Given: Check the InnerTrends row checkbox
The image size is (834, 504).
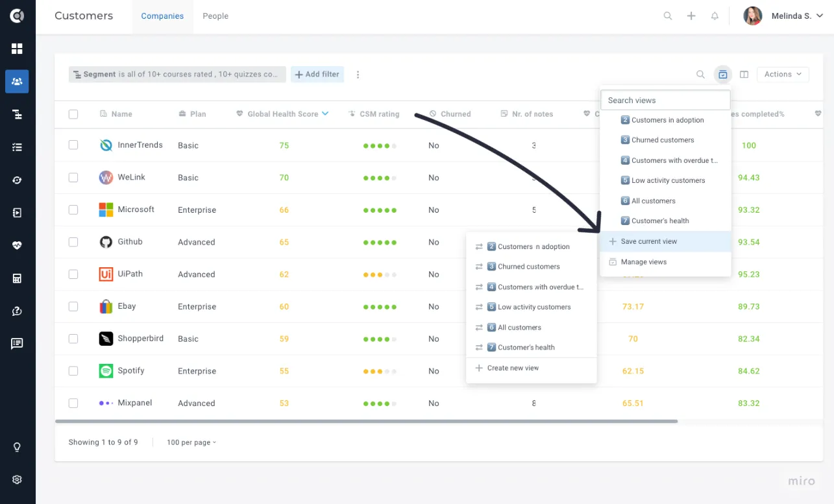Looking at the screenshot, I should pyautogui.click(x=73, y=145).
